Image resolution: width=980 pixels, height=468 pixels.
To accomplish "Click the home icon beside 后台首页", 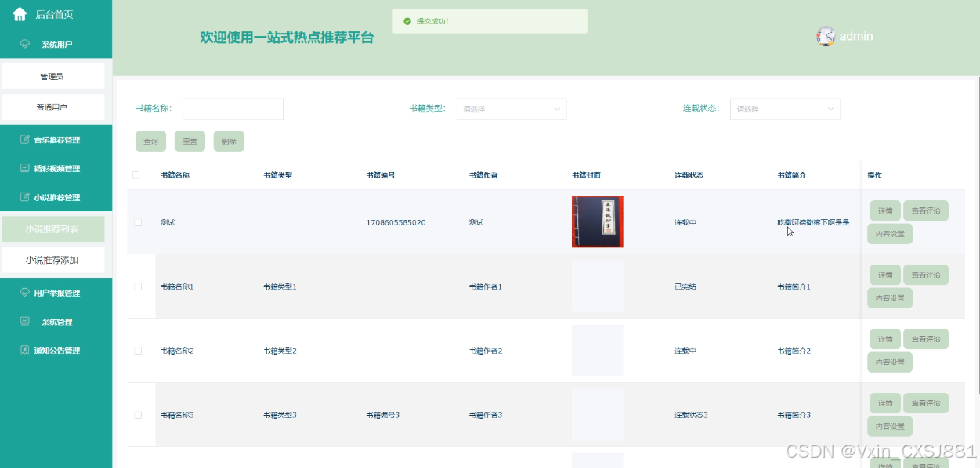I will pos(20,14).
